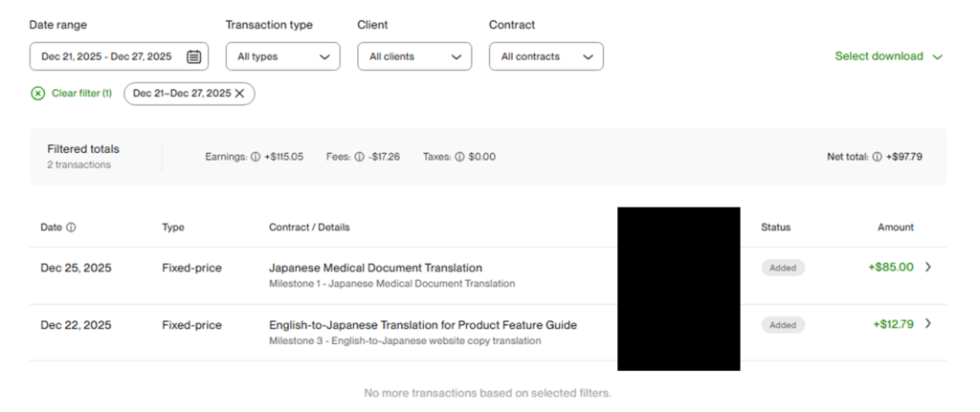Click the date range input field
The image size is (980, 412).
click(106, 56)
